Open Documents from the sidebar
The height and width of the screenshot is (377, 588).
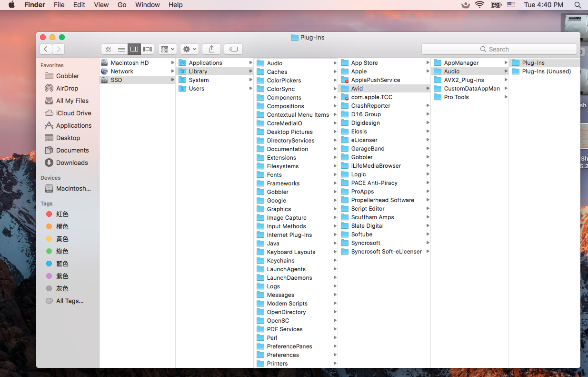click(x=72, y=150)
